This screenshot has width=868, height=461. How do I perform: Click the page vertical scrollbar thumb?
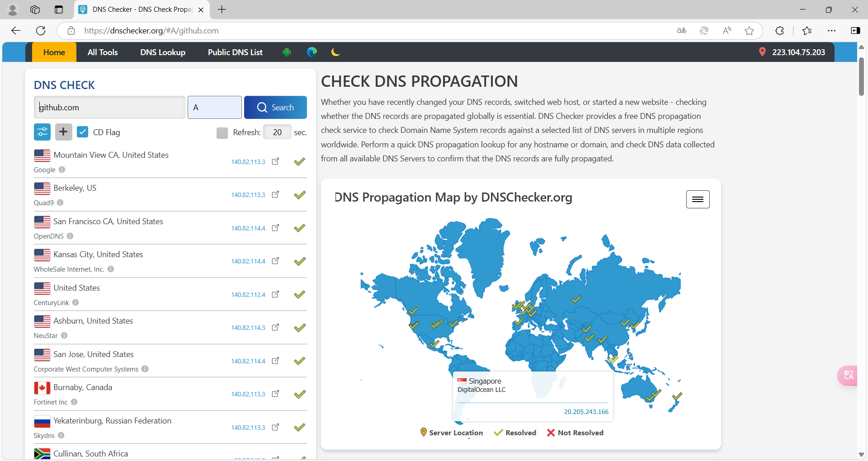pyautogui.click(x=861, y=77)
